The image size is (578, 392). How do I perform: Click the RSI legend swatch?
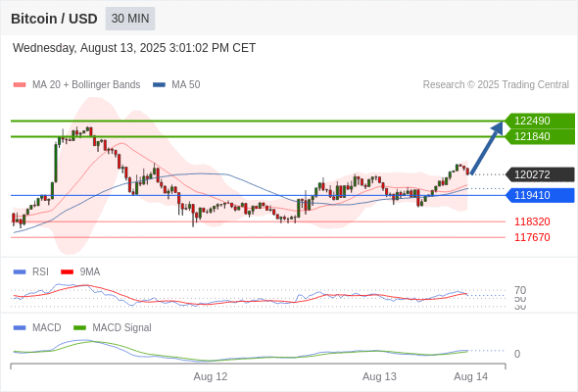pyautogui.click(x=20, y=272)
